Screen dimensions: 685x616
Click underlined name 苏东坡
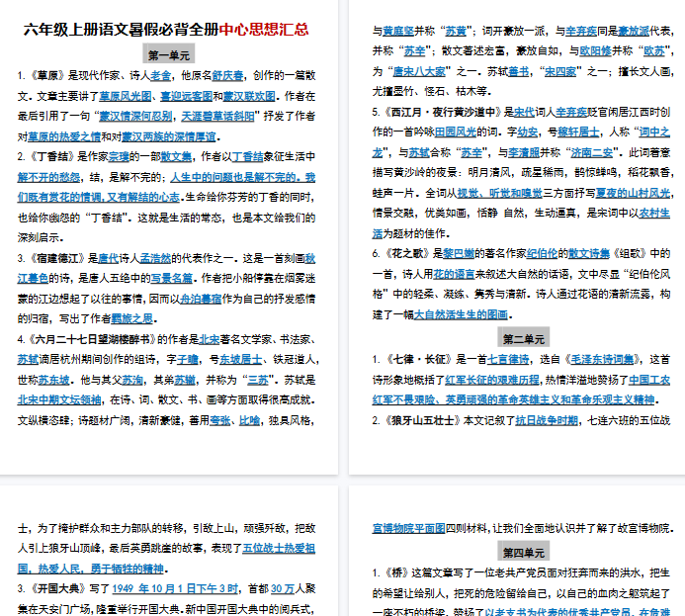pyautogui.click(x=53, y=380)
